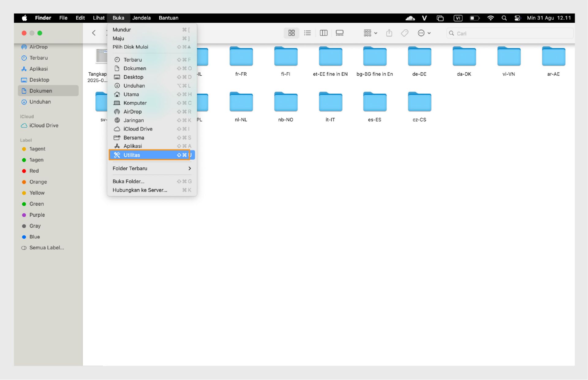Open the group-by dropdown in toolbar
The width and height of the screenshot is (588, 380).
click(x=370, y=33)
